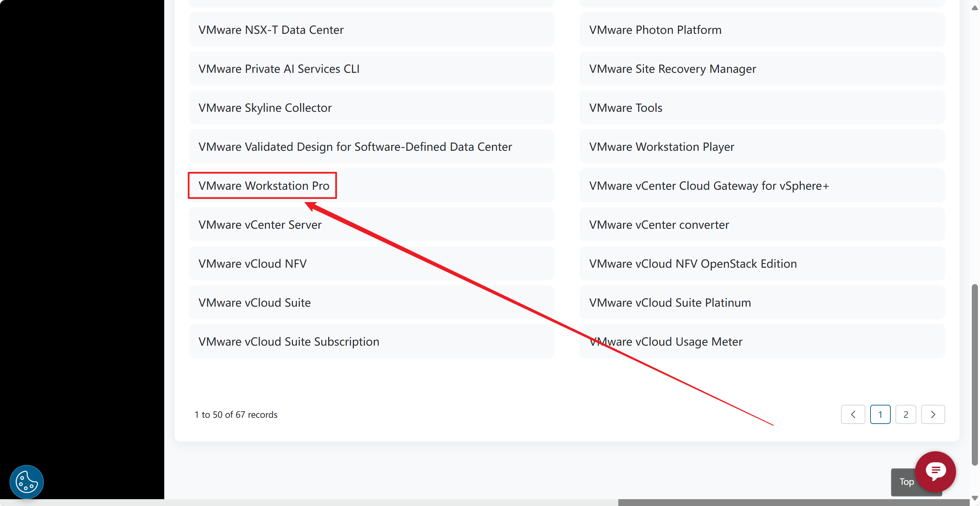Go to next page arrow
Screen dimensions: 980x506
point(932,414)
